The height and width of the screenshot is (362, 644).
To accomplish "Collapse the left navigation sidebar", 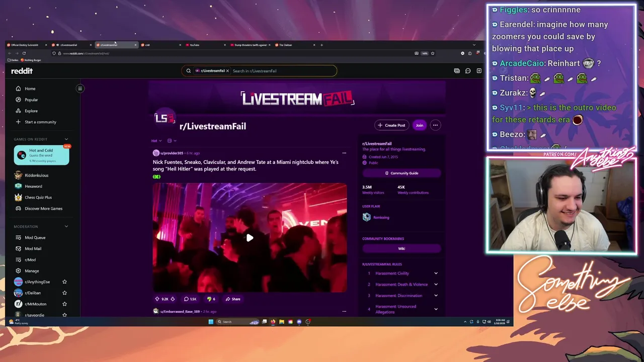I will coord(80,88).
